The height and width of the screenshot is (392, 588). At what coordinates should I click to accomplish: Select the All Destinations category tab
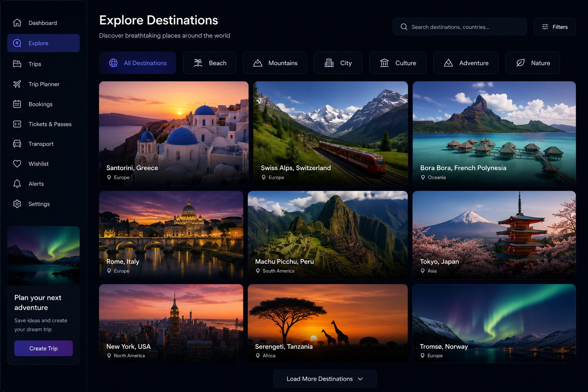[x=138, y=63]
